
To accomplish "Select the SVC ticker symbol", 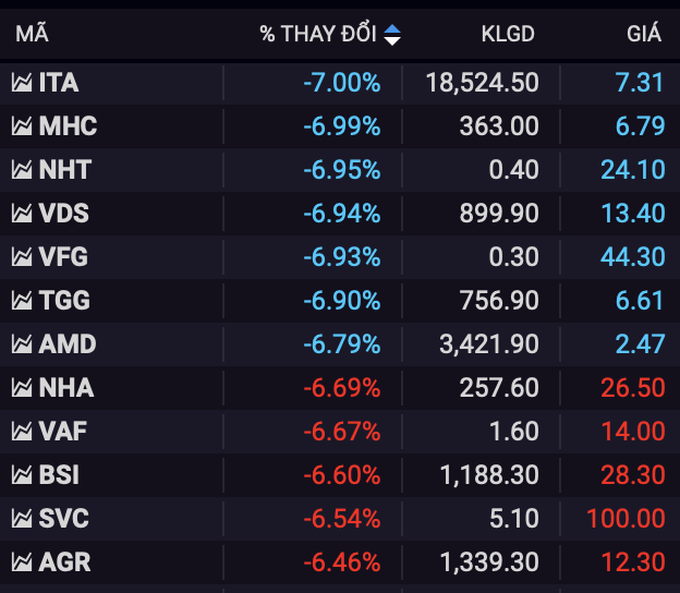I will point(64,519).
